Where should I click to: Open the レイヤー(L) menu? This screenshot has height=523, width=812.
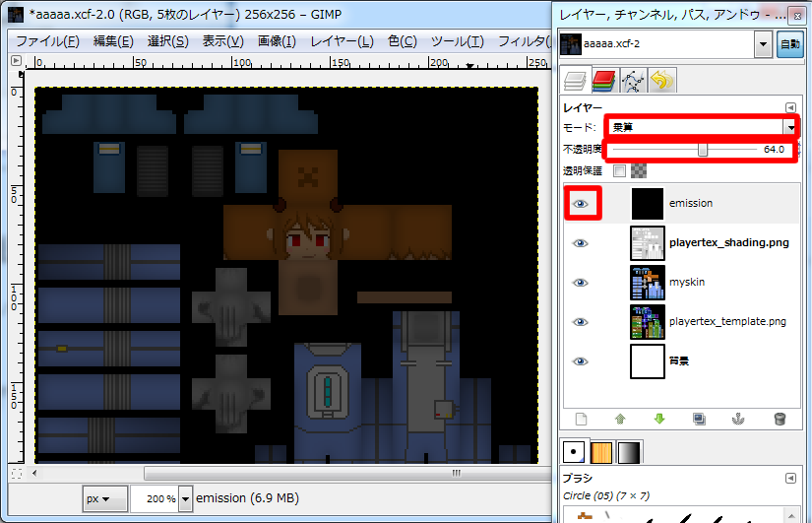(x=342, y=41)
